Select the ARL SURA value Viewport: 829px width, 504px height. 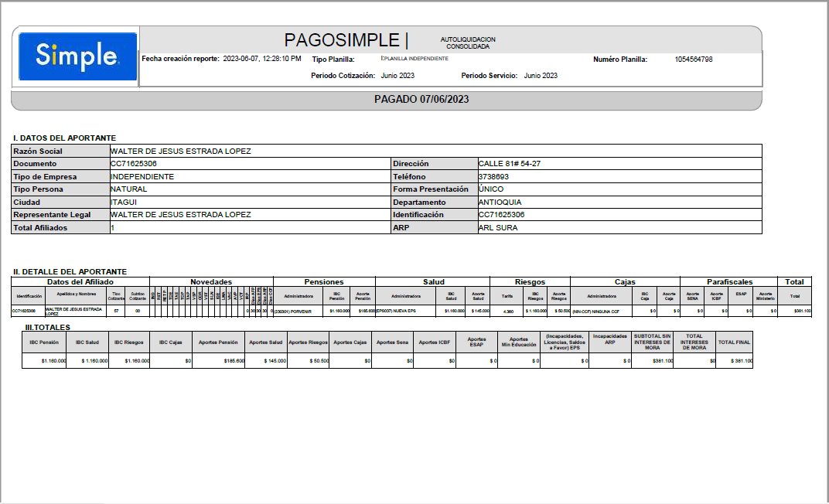[496, 227]
